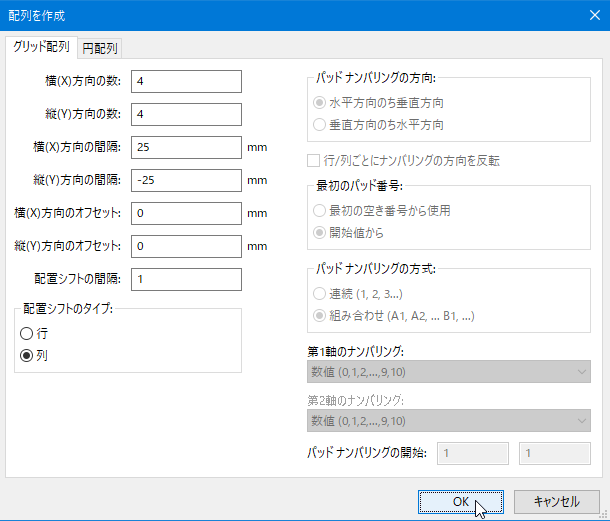Select the グリッド配列 tab
The image size is (610, 521).
point(41,47)
